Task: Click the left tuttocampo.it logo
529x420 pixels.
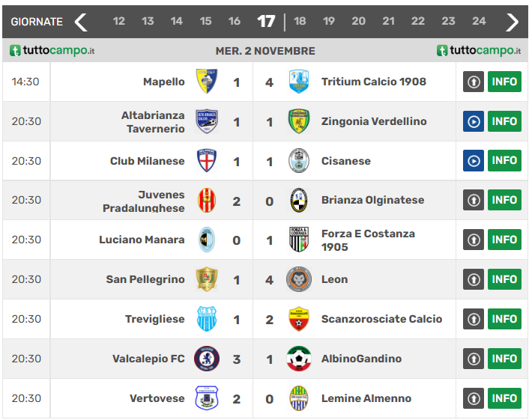Action: pyautogui.click(x=52, y=51)
